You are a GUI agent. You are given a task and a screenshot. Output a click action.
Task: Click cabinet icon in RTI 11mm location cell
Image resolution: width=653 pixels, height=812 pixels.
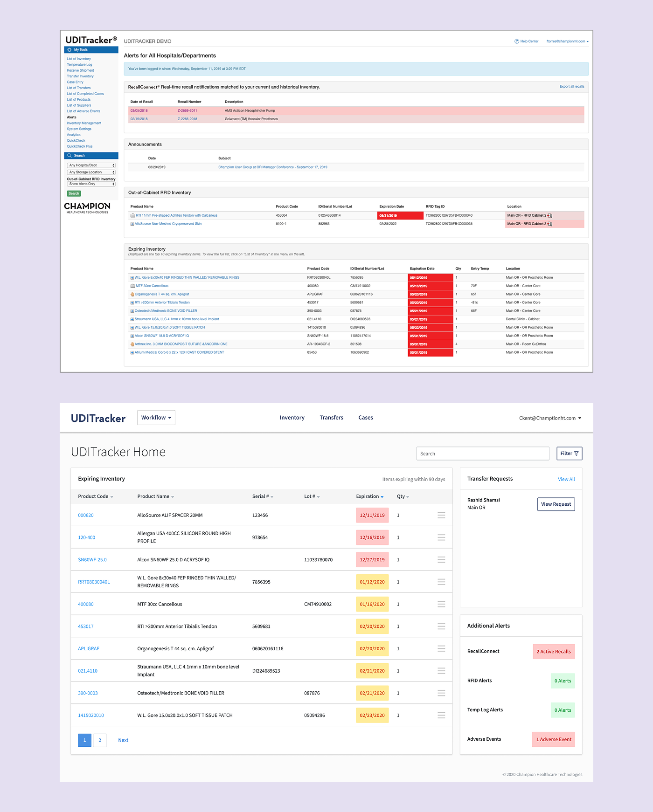pyautogui.click(x=550, y=216)
